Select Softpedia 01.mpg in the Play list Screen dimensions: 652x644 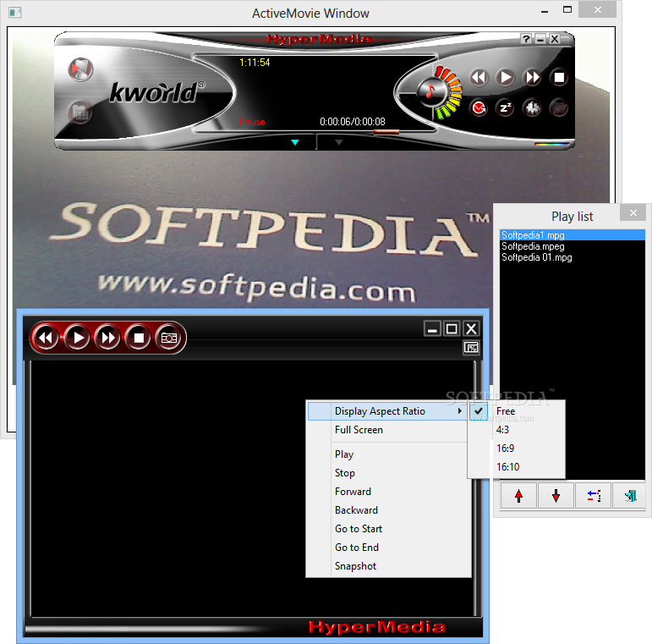573,257
